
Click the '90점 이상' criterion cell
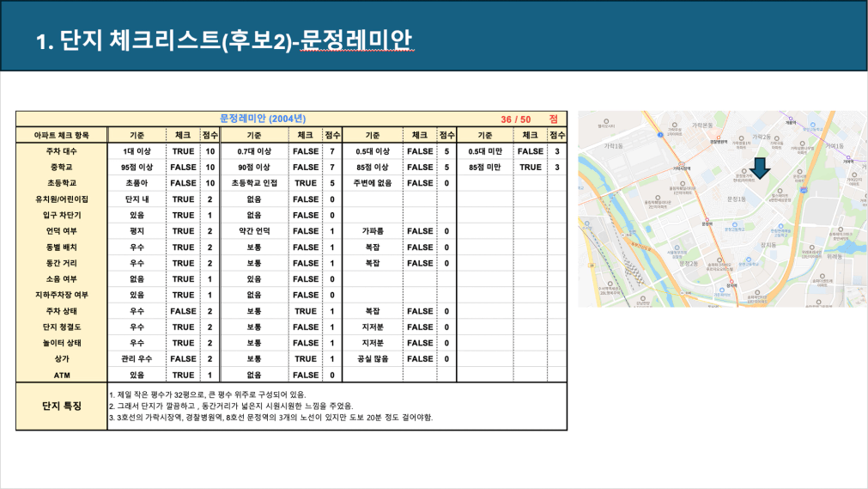(x=254, y=167)
